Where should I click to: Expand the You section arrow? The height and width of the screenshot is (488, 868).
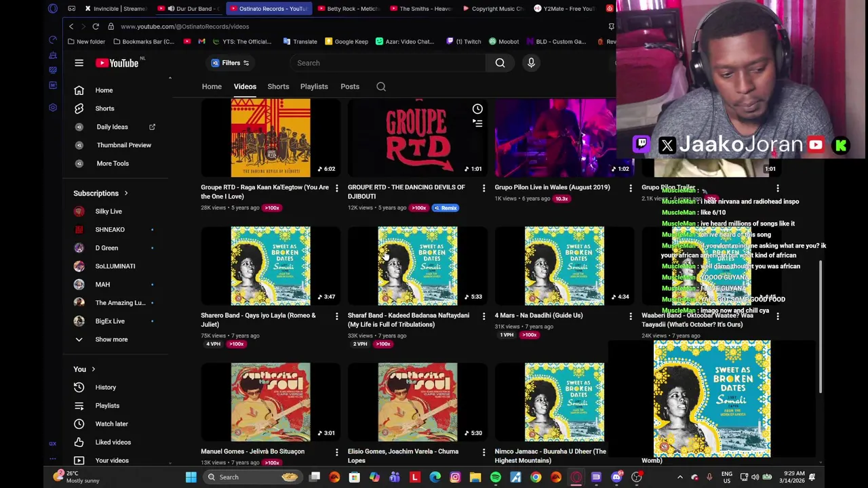coord(93,369)
